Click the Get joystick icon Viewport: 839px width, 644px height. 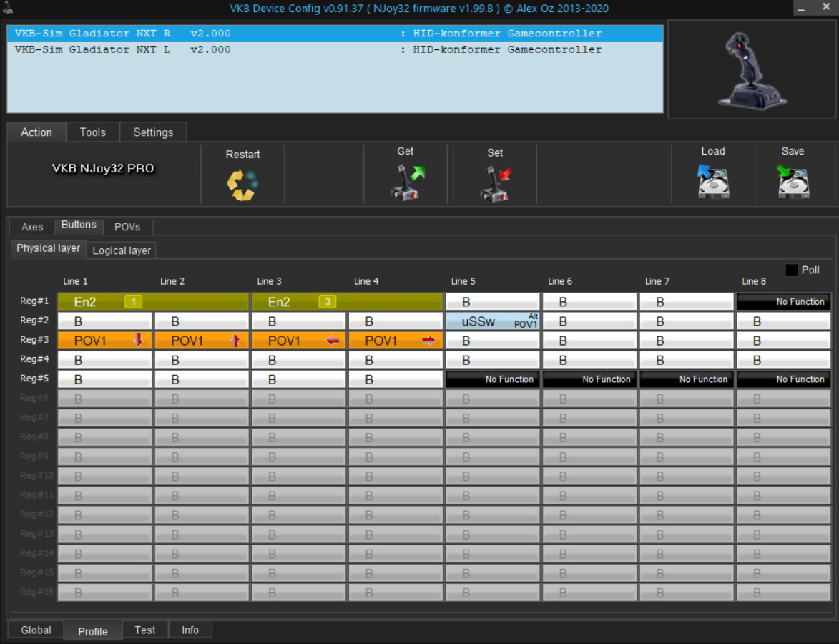(408, 182)
